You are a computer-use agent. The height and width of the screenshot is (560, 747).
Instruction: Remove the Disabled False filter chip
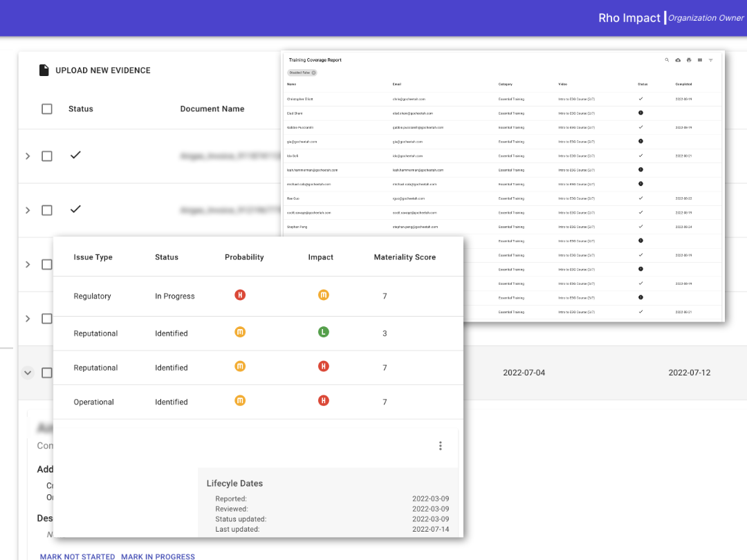tap(313, 73)
